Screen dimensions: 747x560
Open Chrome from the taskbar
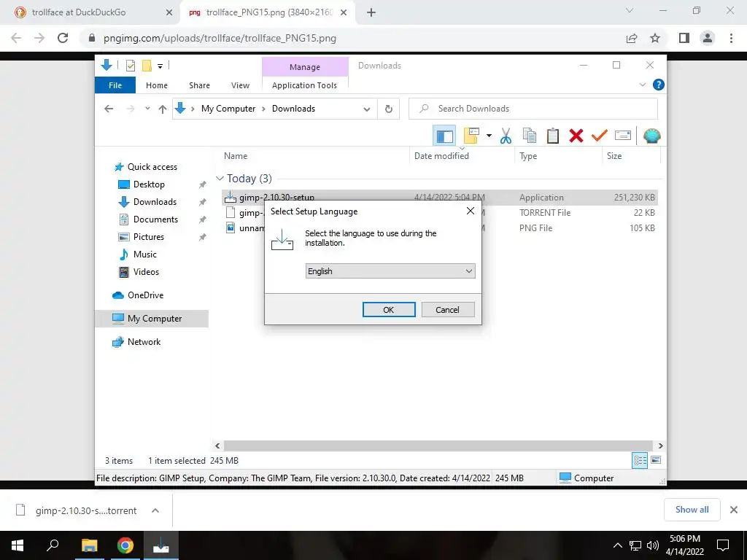tap(125, 545)
